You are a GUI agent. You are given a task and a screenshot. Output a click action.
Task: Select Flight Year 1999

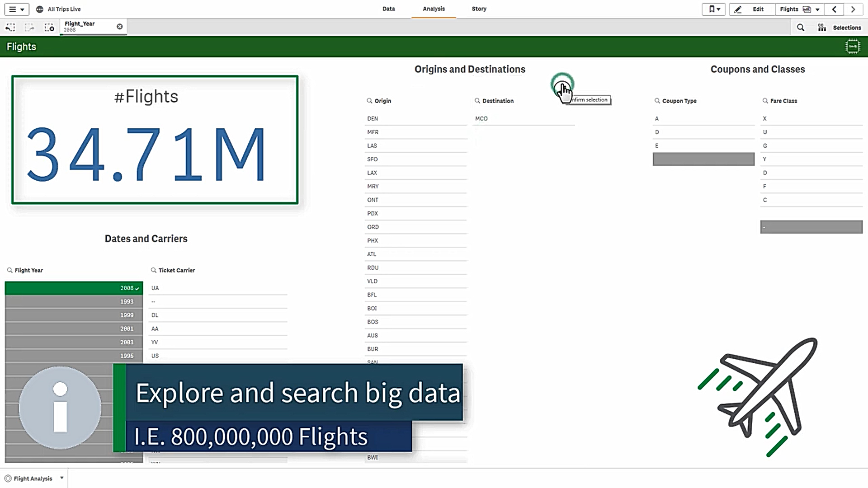(74, 315)
